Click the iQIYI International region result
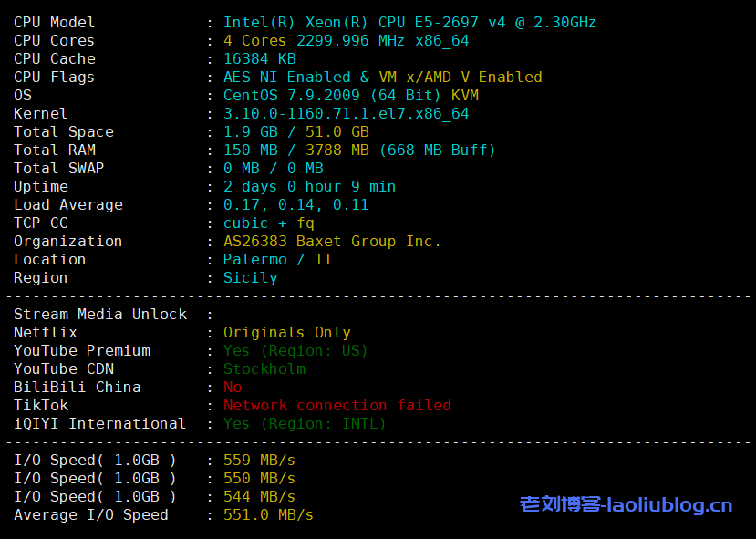The image size is (756, 539). [x=305, y=423]
